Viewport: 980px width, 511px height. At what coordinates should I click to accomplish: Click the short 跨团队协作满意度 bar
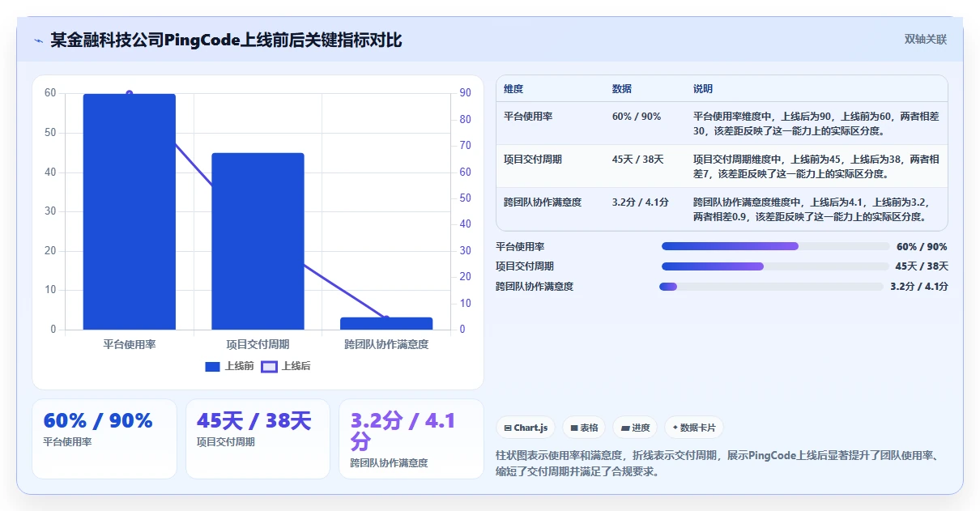[x=386, y=323]
